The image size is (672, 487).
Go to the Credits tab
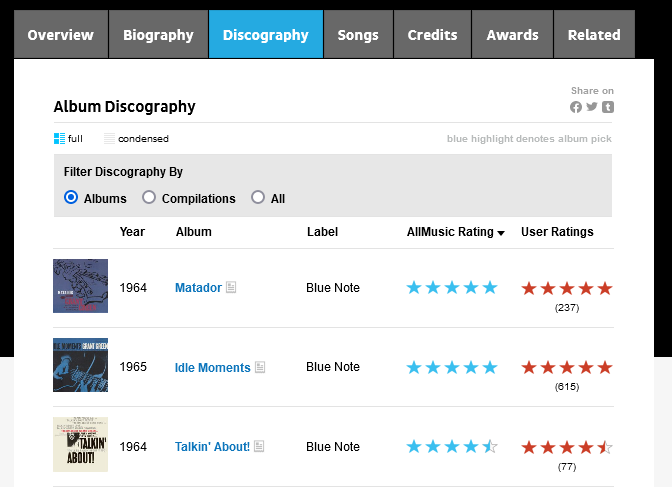[432, 35]
